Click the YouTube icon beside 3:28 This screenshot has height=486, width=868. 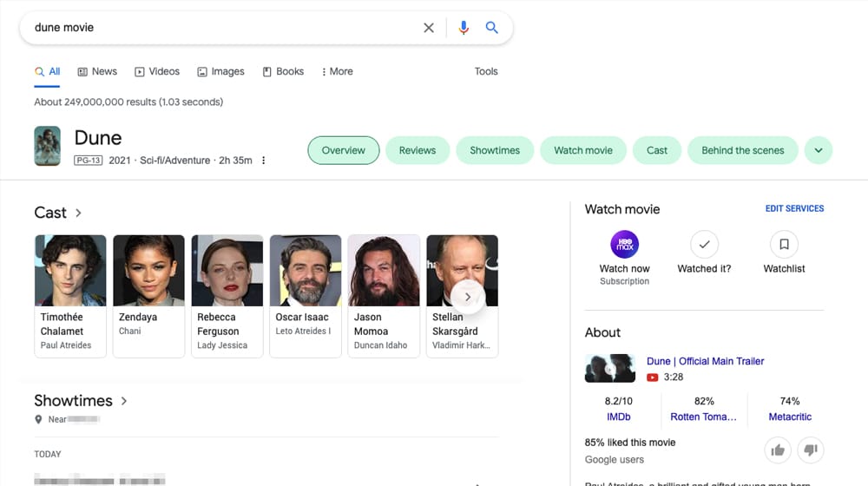tap(652, 378)
